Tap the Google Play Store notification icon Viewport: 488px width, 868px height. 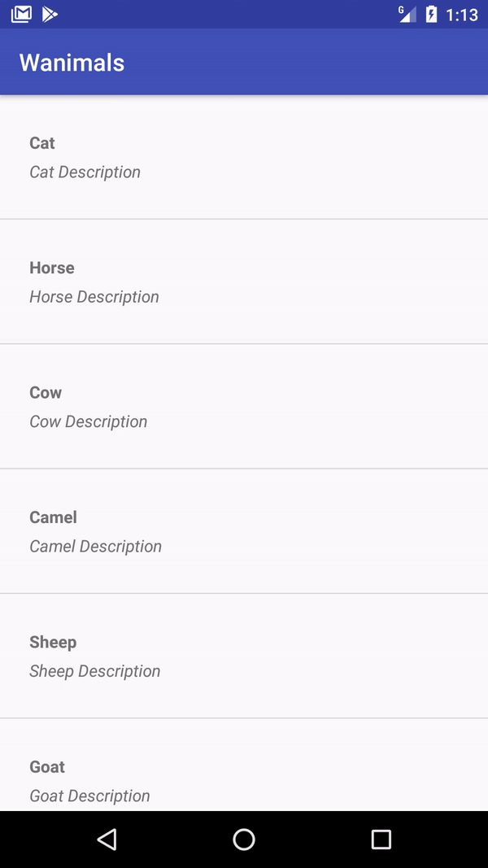pos(50,13)
